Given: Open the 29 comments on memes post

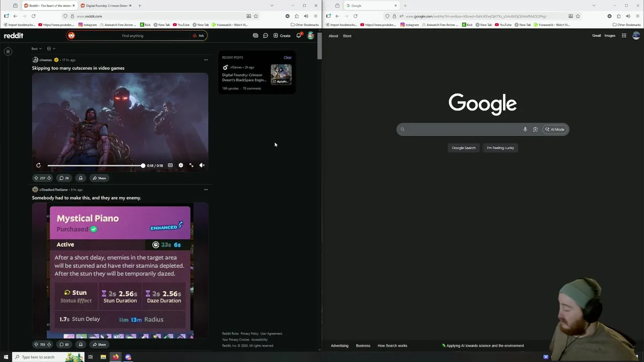Looking at the screenshot, I should [64, 178].
